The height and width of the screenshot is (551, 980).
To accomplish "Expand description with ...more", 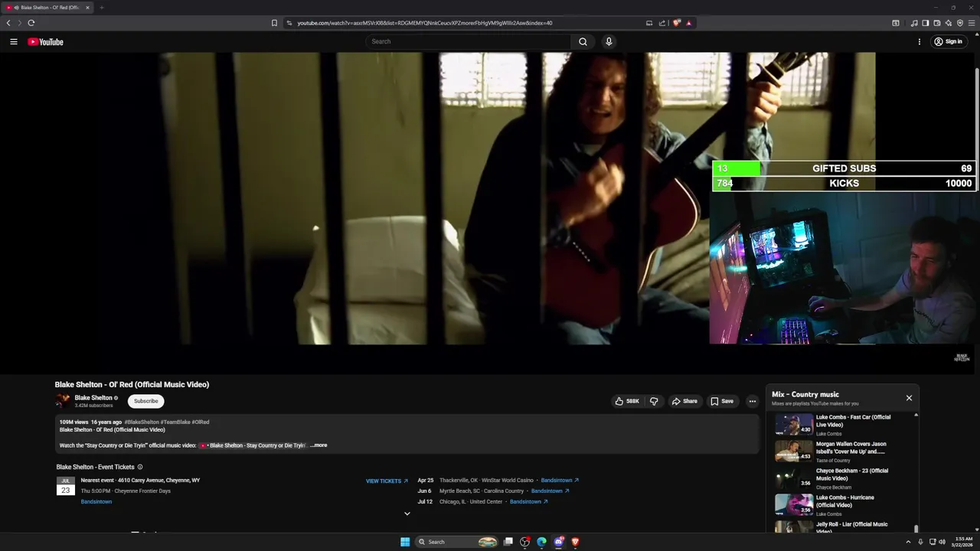I will [x=318, y=445].
